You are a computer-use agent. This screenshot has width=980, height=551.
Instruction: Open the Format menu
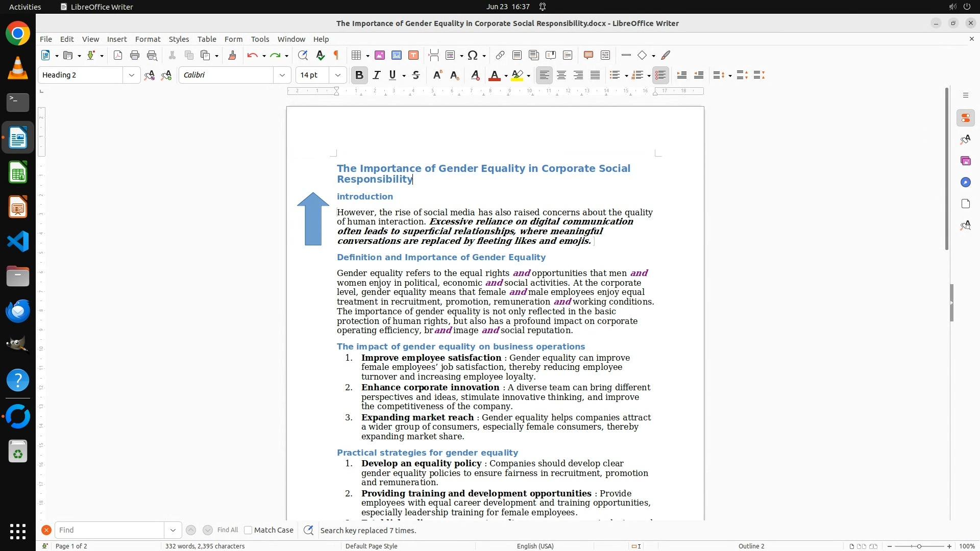click(148, 39)
